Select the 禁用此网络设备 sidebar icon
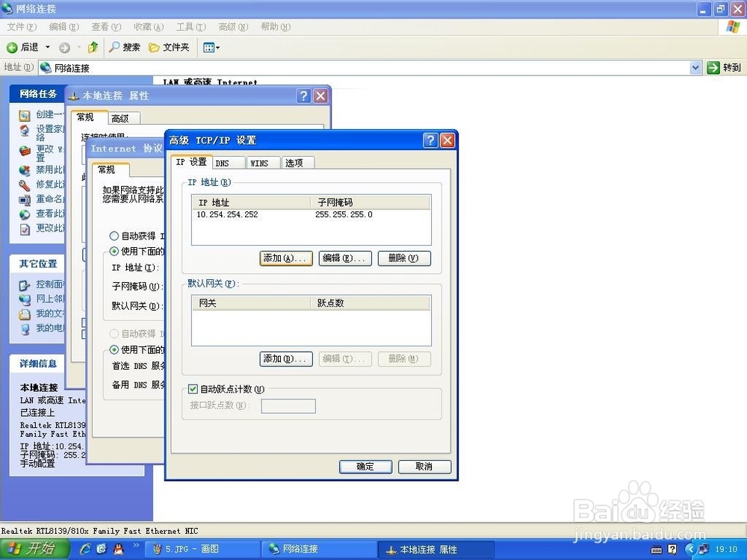This screenshot has height=560, width=747. tap(25, 169)
